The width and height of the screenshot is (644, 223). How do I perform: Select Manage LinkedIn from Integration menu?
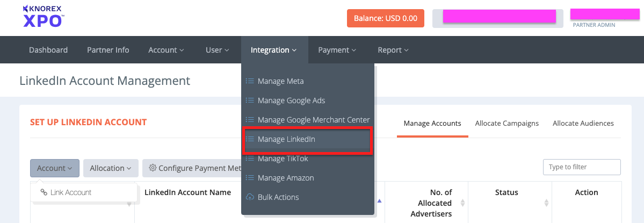coord(286,139)
